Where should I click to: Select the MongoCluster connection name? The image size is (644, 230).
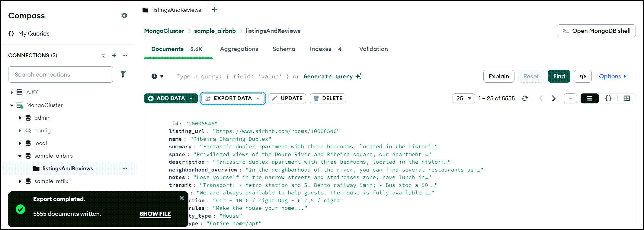(44, 105)
